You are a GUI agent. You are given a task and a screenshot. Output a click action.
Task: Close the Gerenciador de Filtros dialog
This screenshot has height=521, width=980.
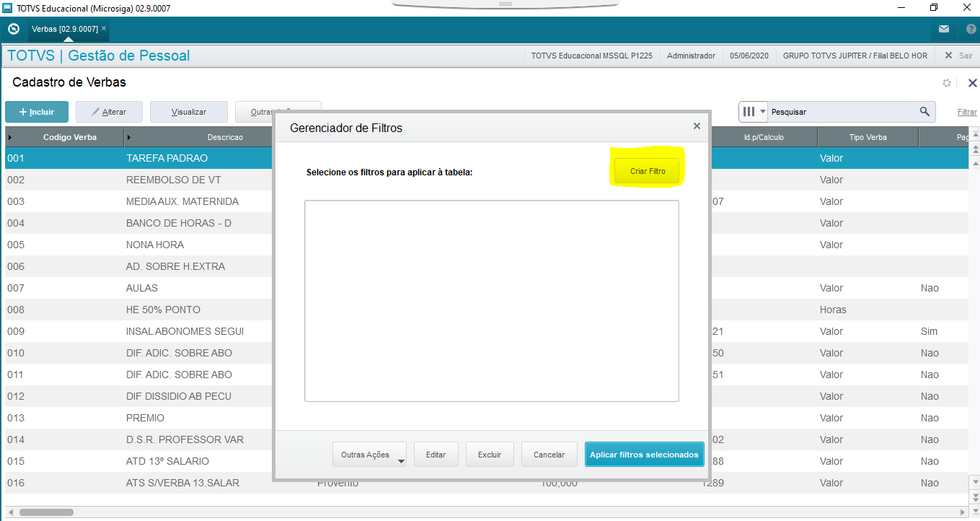click(697, 126)
